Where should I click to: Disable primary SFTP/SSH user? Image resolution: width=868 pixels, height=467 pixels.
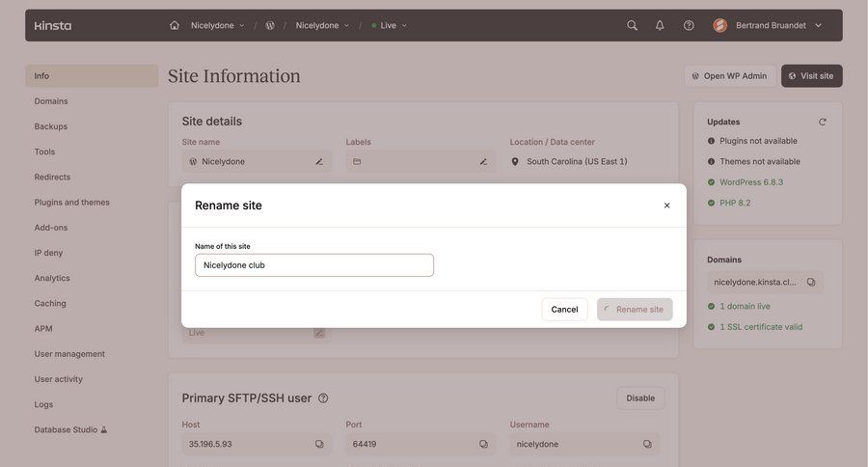[640, 398]
